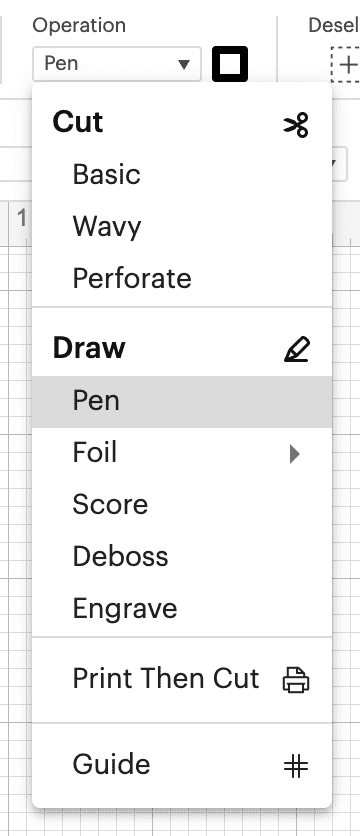This screenshot has height=836, width=360.
Task: Expand the Foil submenu arrow
Action: (294, 454)
